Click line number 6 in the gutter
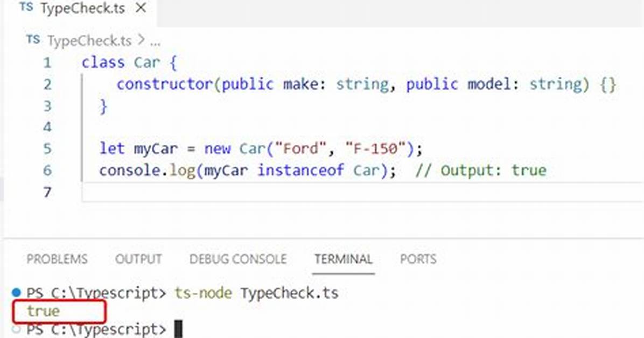The height and width of the screenshot is (338, 644). click(47, 170)
